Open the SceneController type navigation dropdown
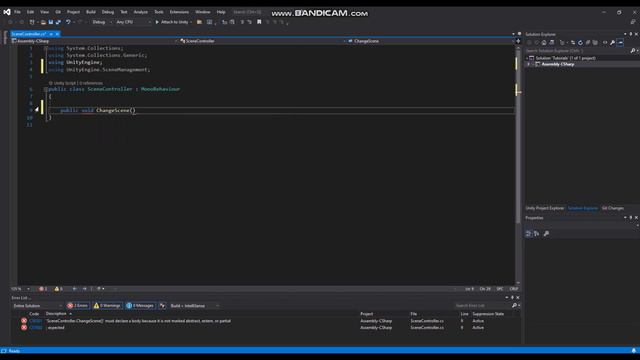Viewport: 640px width, 360px height. point(263,41)
